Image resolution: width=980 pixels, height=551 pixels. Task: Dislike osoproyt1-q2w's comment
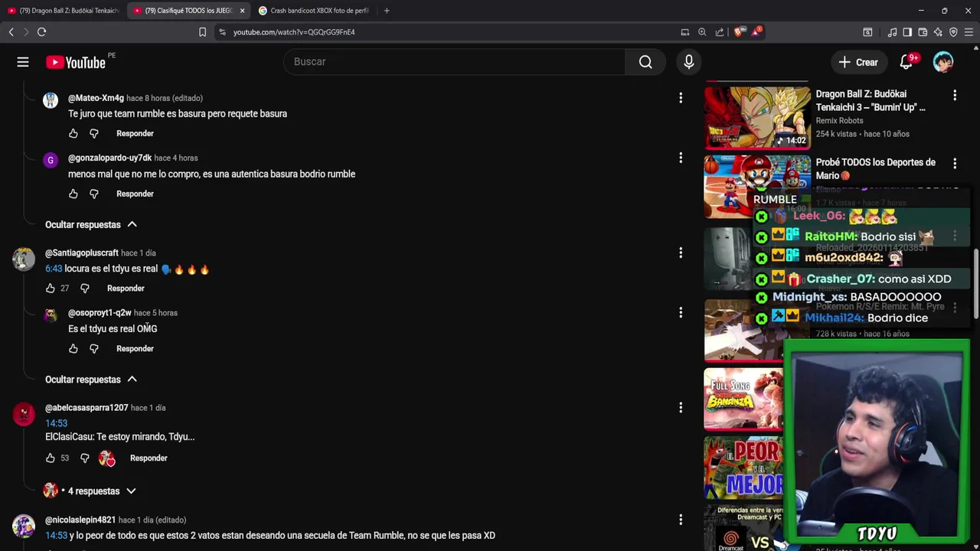click(x=94, y=349)
